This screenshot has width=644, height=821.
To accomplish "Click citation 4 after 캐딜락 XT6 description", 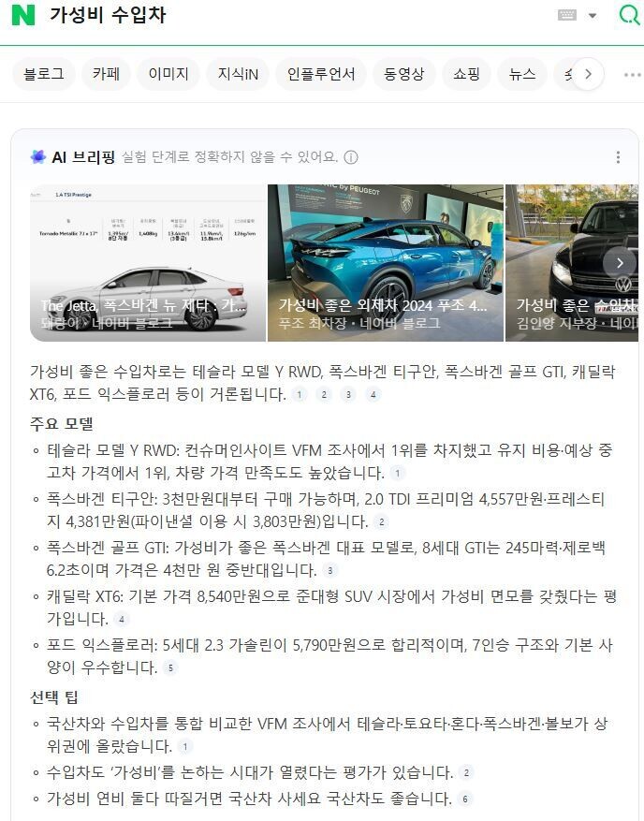I will point(122,620).
